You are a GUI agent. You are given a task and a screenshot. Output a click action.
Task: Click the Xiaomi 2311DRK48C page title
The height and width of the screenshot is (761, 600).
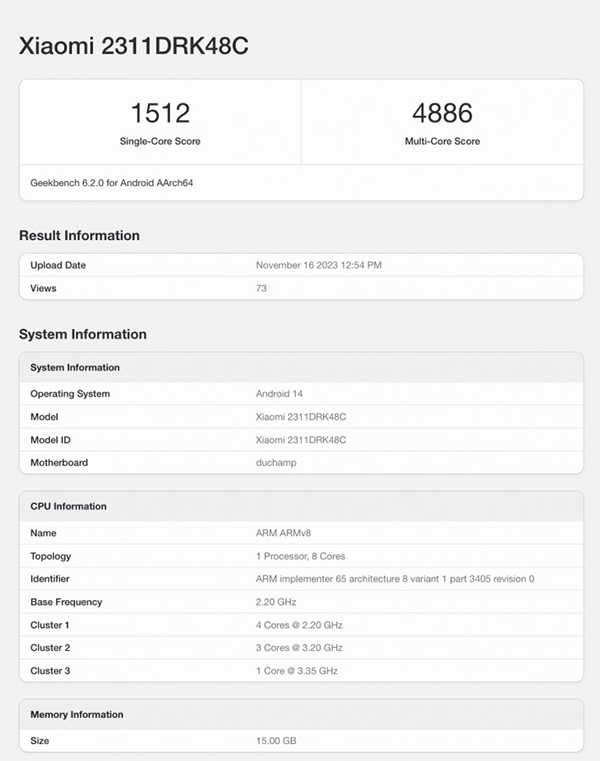tap(133, 46)
